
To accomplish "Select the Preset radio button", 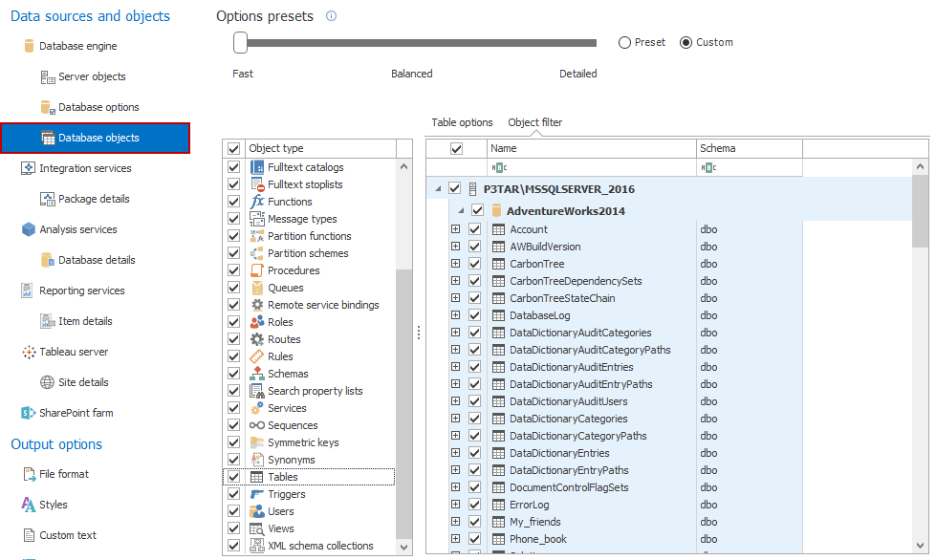I will coord(625,42).
